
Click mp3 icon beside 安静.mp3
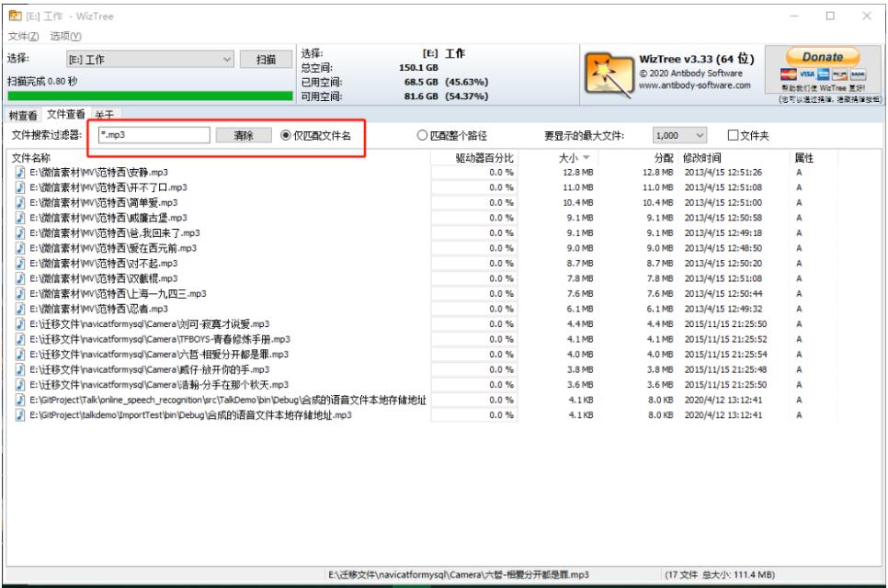(x=20, y=172)
